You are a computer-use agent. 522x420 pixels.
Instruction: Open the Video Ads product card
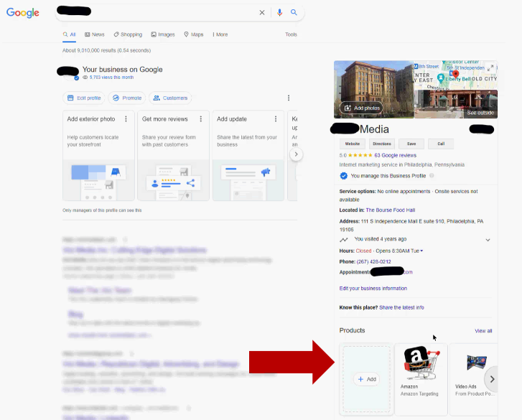pos(473,379)
